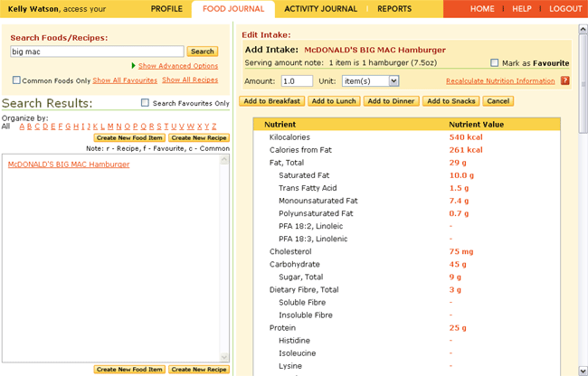Click top Create New Food Item button
The image size is (588, 376).
129,137
